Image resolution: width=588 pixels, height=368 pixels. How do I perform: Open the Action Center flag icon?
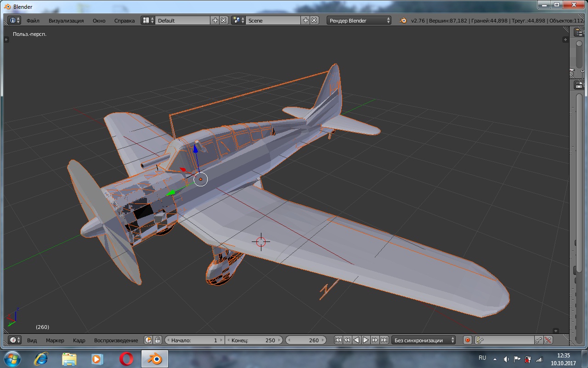tap(517, 359)
